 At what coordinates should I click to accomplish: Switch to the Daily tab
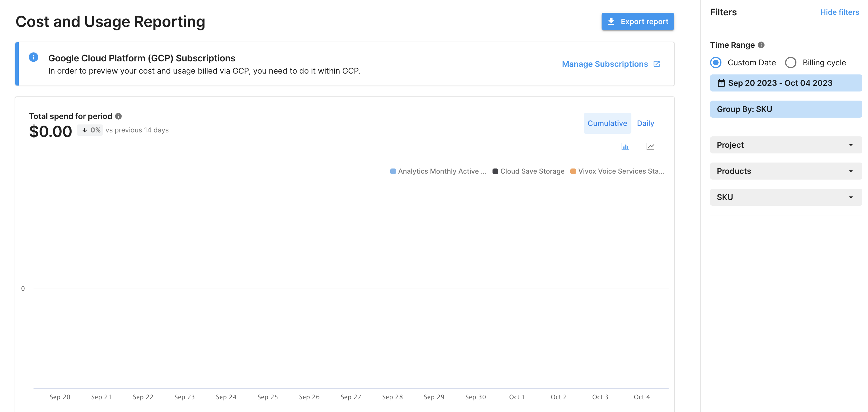pyautogui.click(x=645, y=123)
